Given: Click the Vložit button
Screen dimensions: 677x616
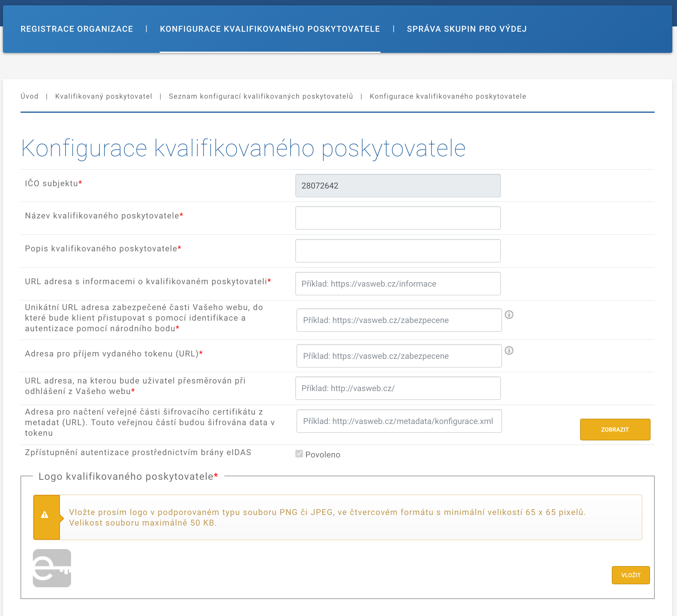Looking at the screenshot, I should pos(631,575).
